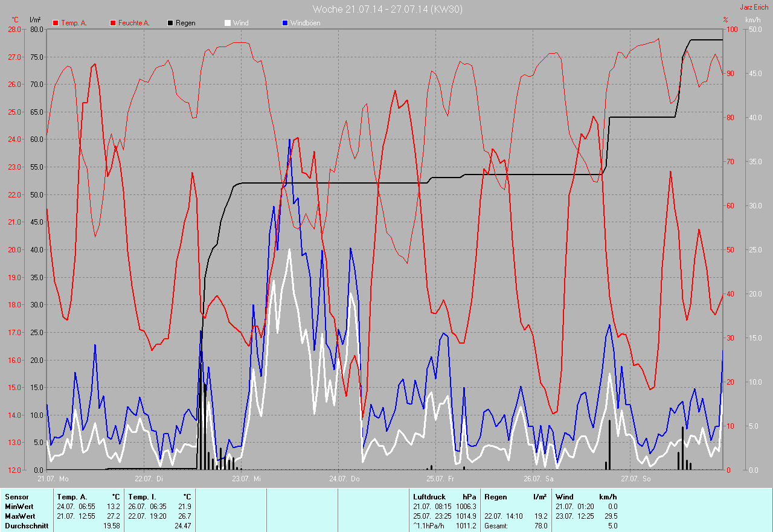Image resolution: width=773 pixels, height=532 pixels.
Task: Click the '24.07. Do' day label on the axis
Action: point(345,479)
